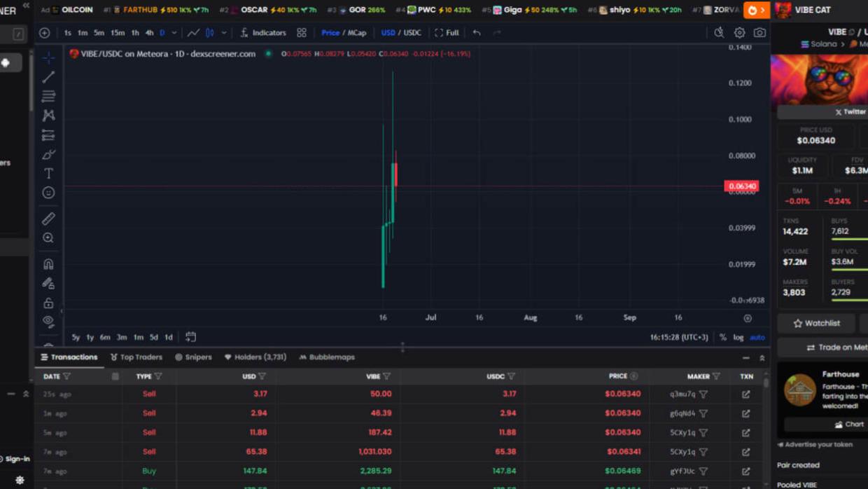Open the USDC column filter

coord(512,376)
